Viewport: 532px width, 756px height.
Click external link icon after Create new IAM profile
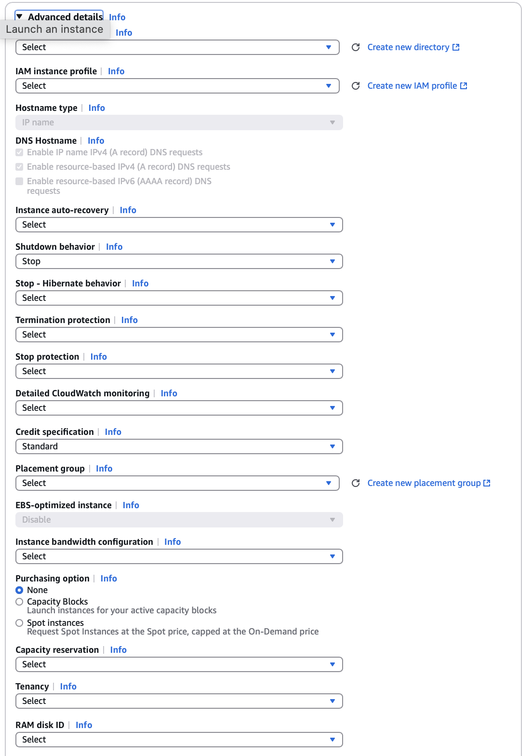click(464, 86)
